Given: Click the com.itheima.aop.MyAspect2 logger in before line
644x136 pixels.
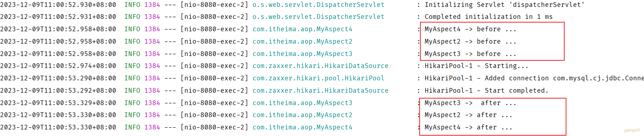Looking at the screenshot, I should coord(302,41).
